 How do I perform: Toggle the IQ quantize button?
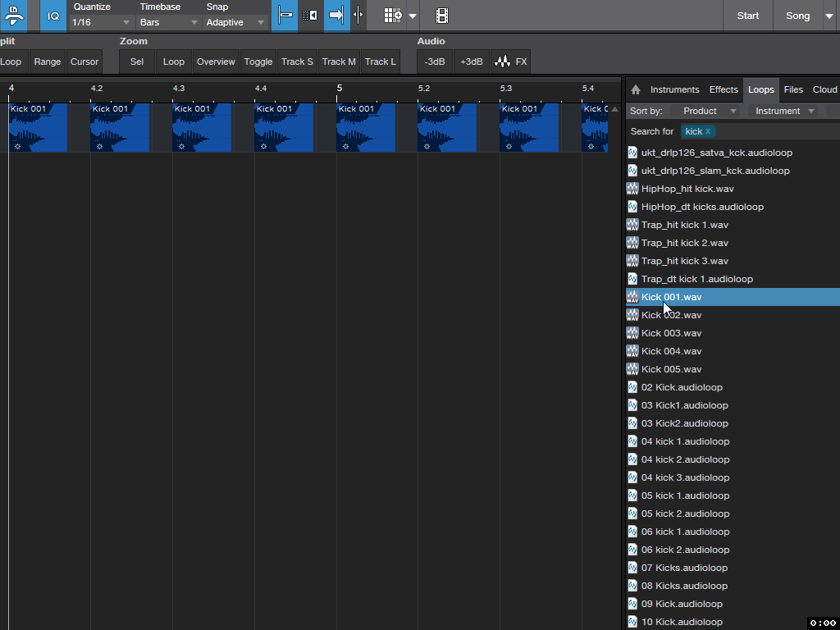(53, 16)
